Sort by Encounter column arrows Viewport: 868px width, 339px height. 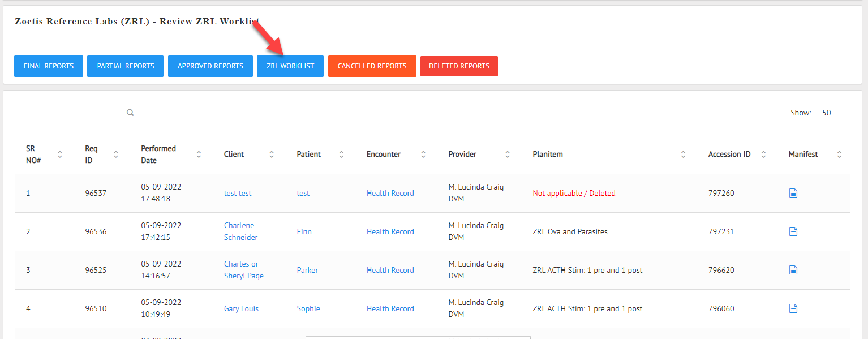423,155
